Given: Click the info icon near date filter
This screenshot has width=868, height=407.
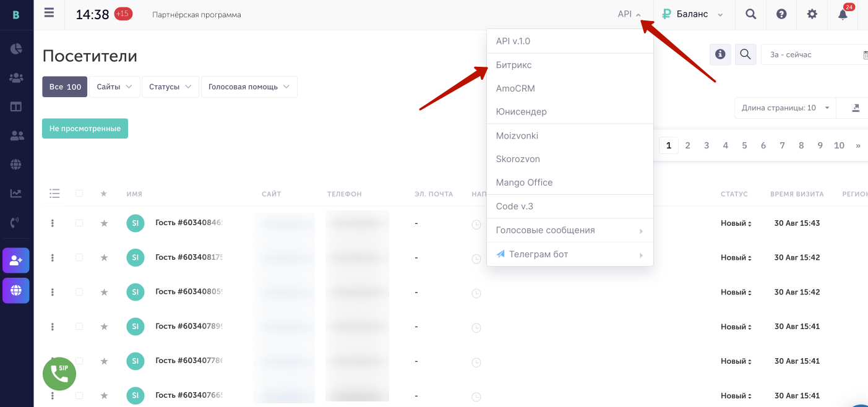Looking at the screenshot, I should (720, 54).
